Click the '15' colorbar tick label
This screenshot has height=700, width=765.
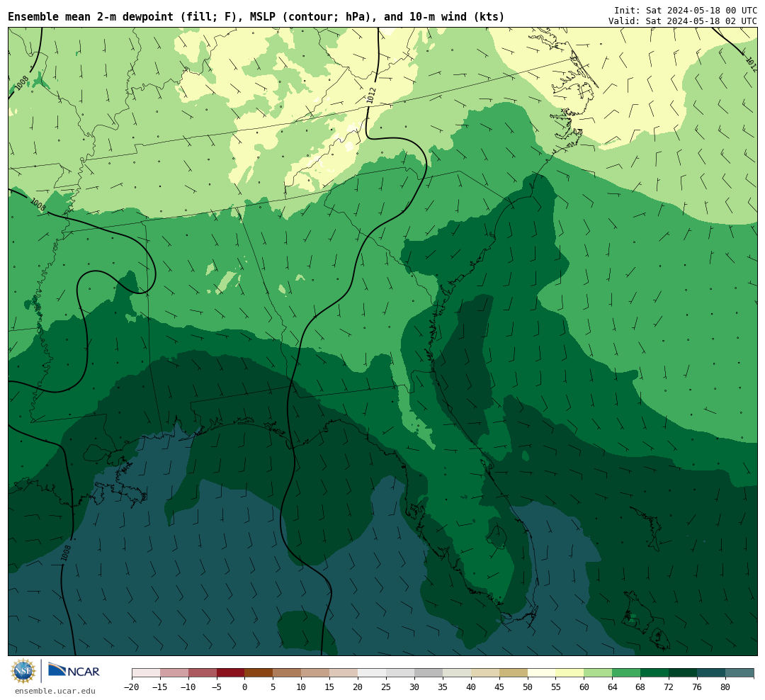329,687
